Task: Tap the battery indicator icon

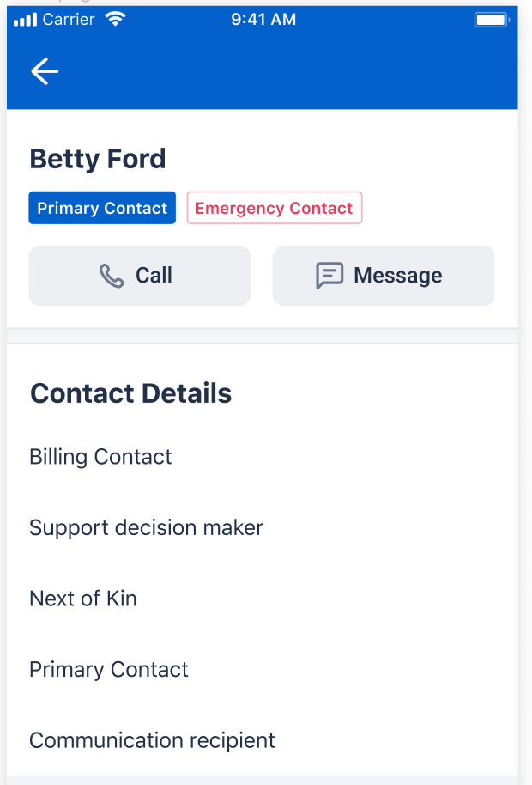Action: 492,20
